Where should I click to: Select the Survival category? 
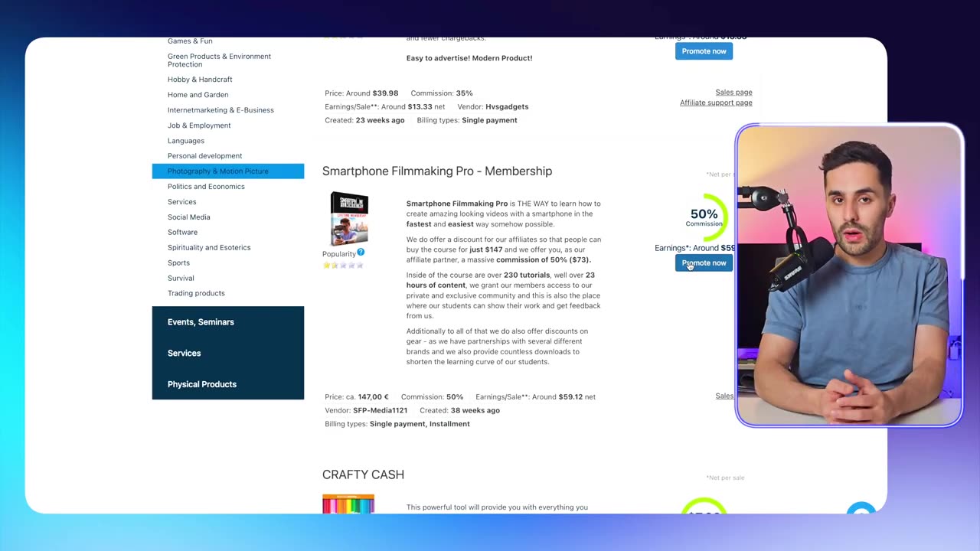(x=181, y=279)
